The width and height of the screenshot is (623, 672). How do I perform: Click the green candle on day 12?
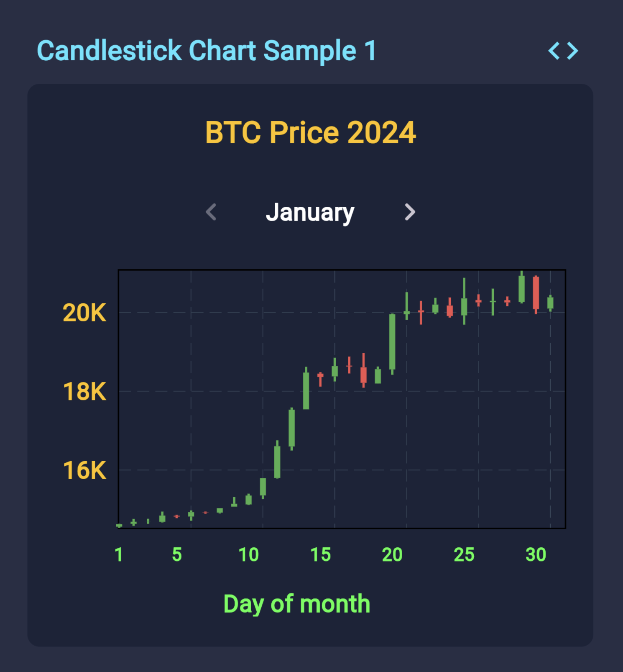(x=277, y=462)
